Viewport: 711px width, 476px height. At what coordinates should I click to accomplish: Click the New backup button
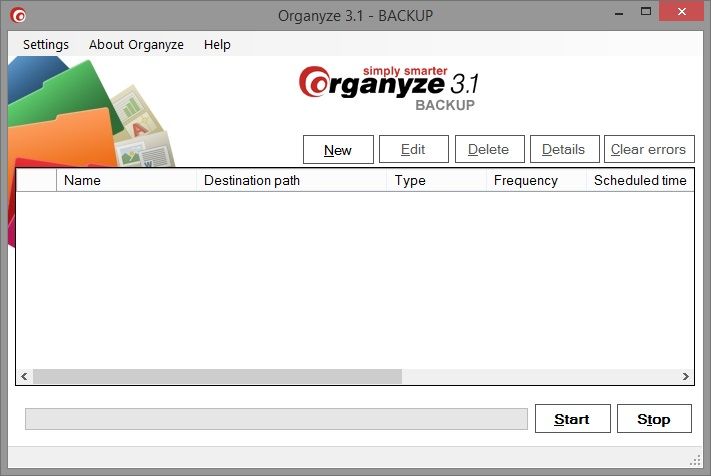point(338,150)
